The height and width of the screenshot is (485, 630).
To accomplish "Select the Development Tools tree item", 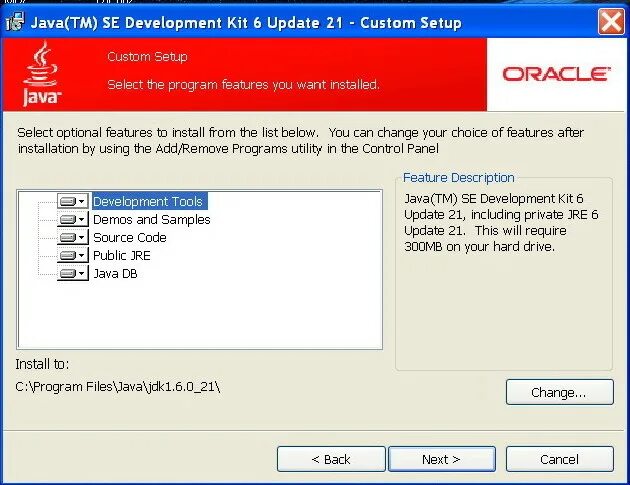I will point(149,201).
